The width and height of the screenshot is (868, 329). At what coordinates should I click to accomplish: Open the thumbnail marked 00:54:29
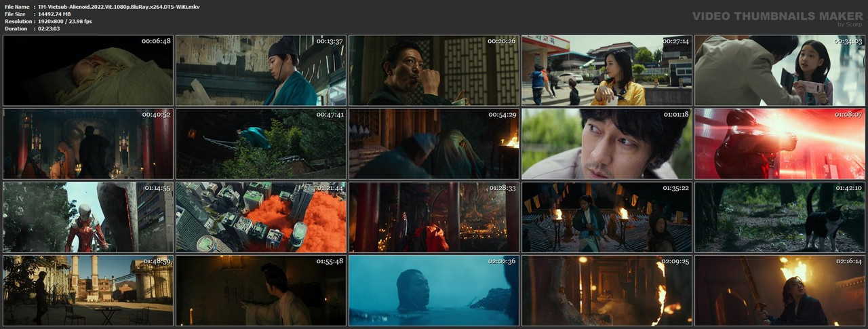(434, 144)
